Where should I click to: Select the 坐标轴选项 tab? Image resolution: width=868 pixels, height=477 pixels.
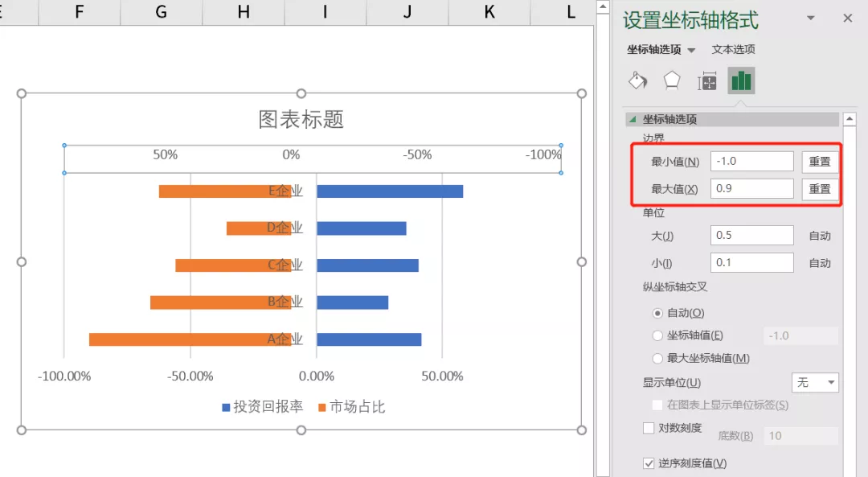[653, 49]
